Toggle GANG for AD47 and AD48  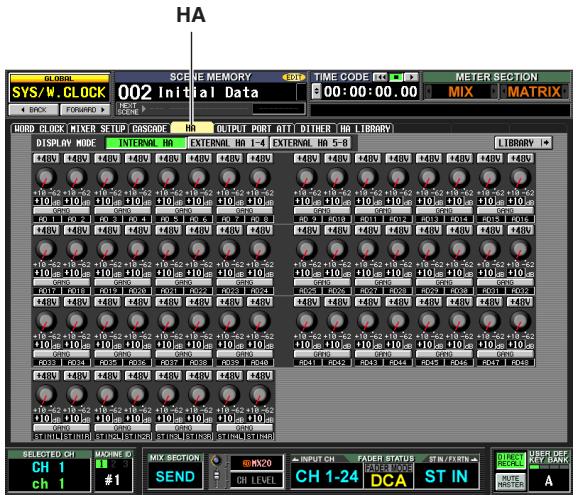[505, 354]
